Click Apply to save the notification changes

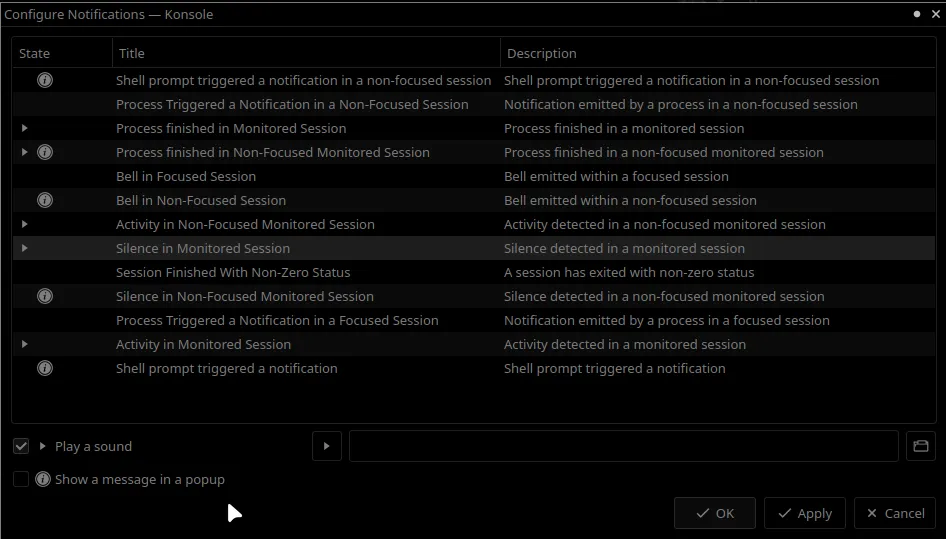click(805, 513)
